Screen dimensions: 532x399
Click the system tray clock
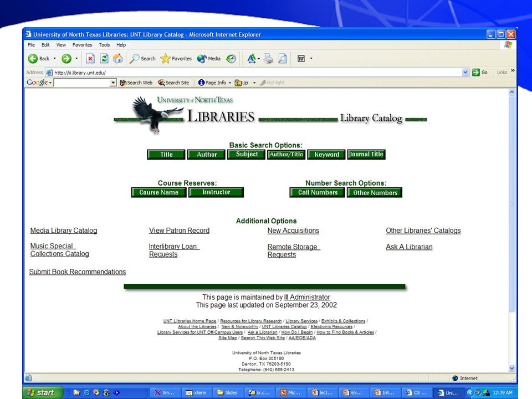coord(503,392)
